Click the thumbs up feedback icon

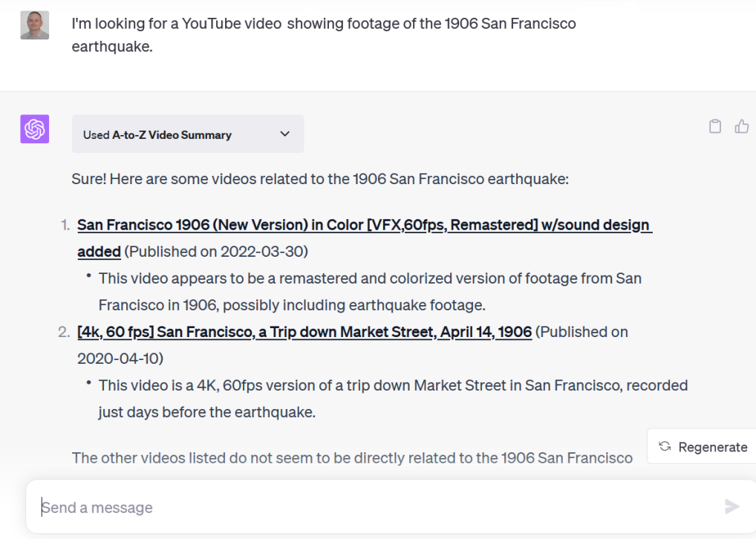coord(741,126)
